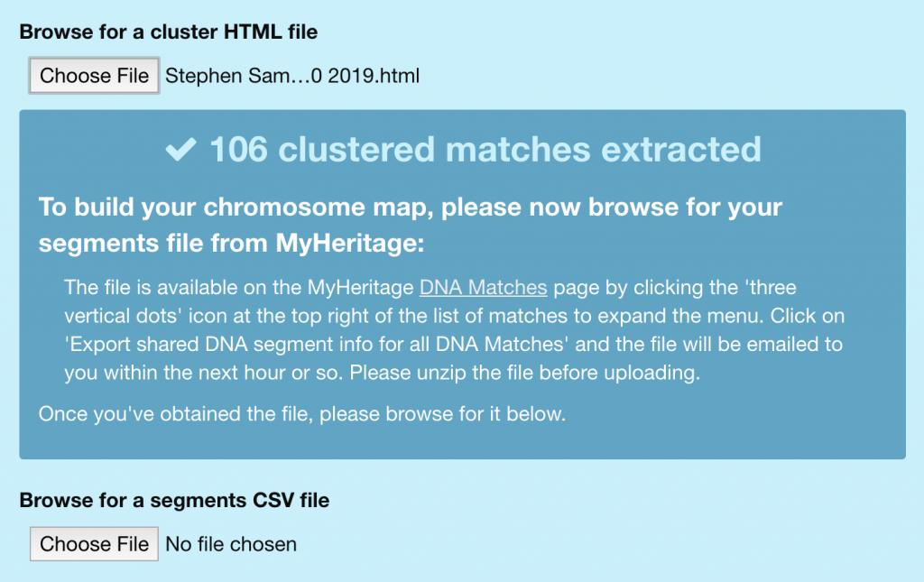Click the "you within the next hour or so" text
Screen dimensions: 924x582
pos(191,372)
